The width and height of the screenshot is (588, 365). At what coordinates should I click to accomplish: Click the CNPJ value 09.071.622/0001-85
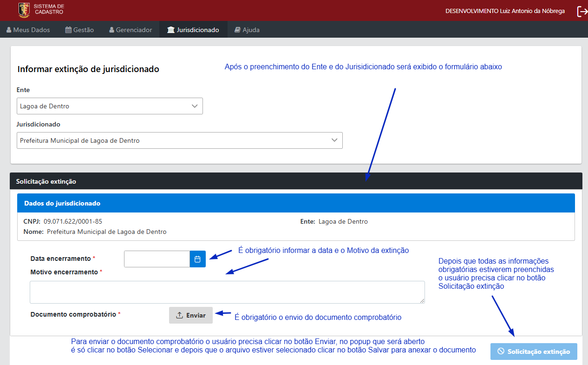point(73,221)
